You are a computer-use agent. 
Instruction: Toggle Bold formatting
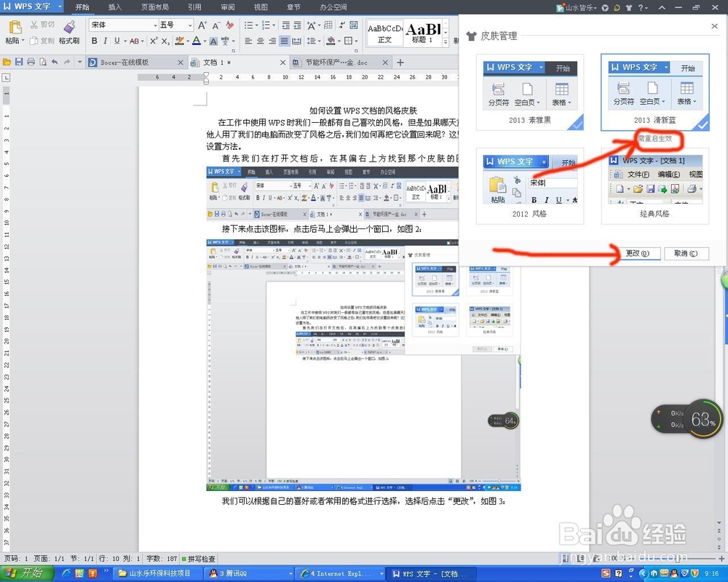94,41
